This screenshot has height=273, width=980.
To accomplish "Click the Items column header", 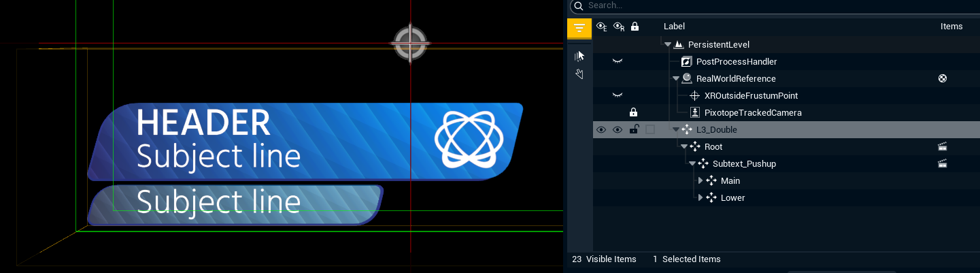I will 951,27.
